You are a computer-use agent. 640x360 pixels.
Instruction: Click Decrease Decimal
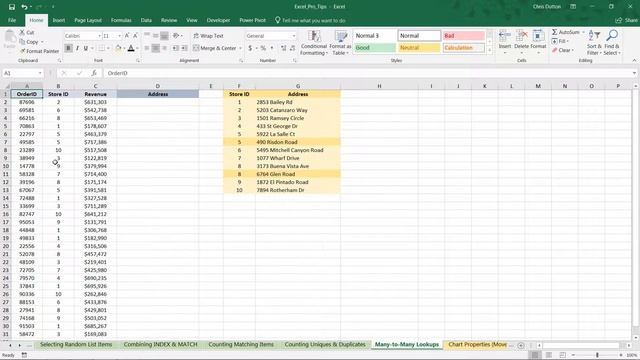[292, 48]
